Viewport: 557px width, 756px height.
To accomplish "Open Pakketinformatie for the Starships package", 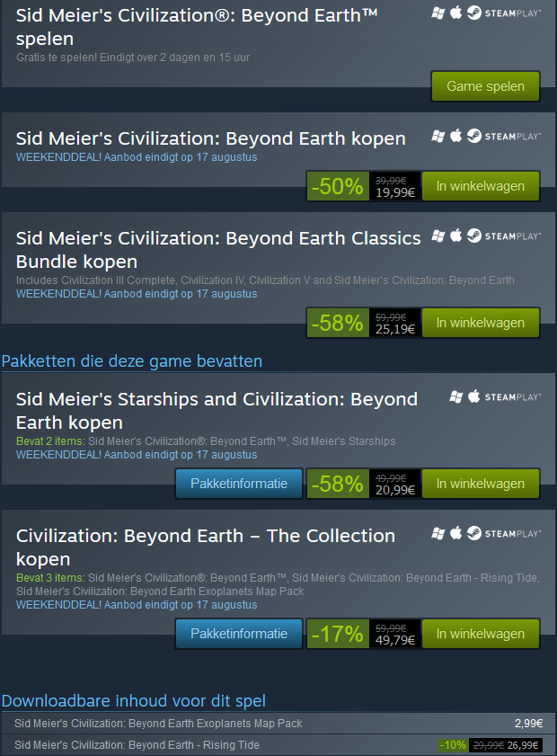I will tap(238, 484).
